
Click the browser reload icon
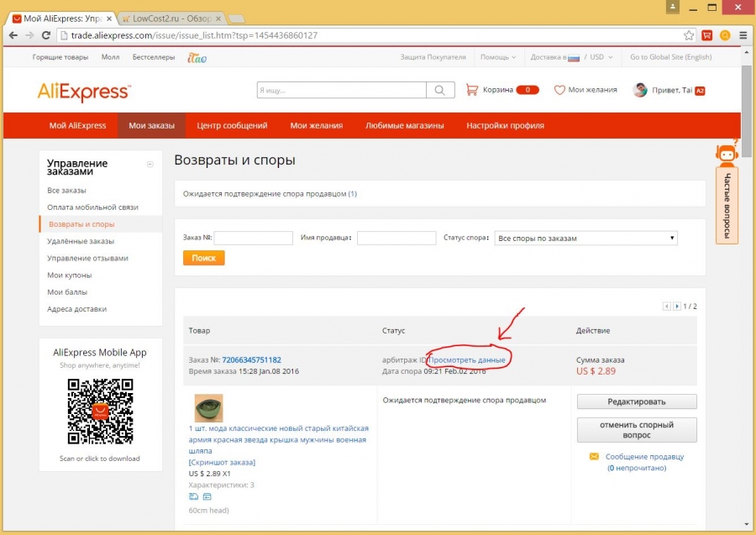click(x=46, y=35)
